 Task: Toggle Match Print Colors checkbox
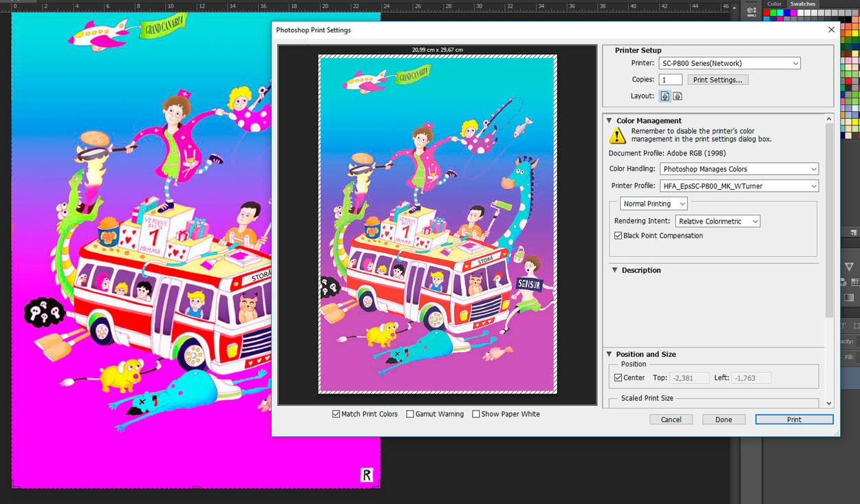pyautogui.click(x=336, y=414)
